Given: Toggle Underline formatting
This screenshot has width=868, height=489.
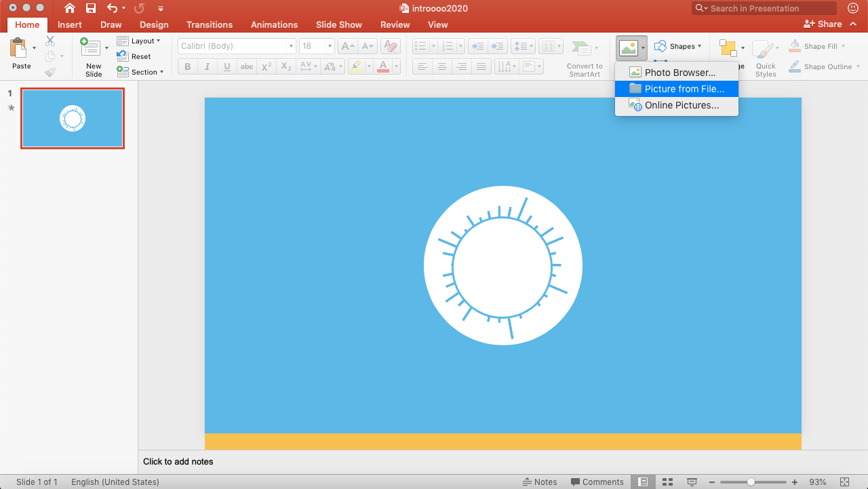Looking at the screenshot, I should tap(226, 66).
